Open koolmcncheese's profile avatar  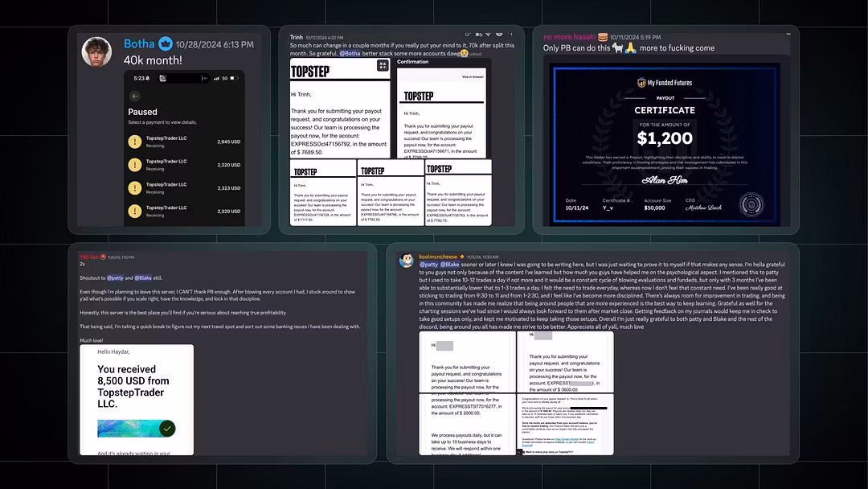(x=407, y=261)
